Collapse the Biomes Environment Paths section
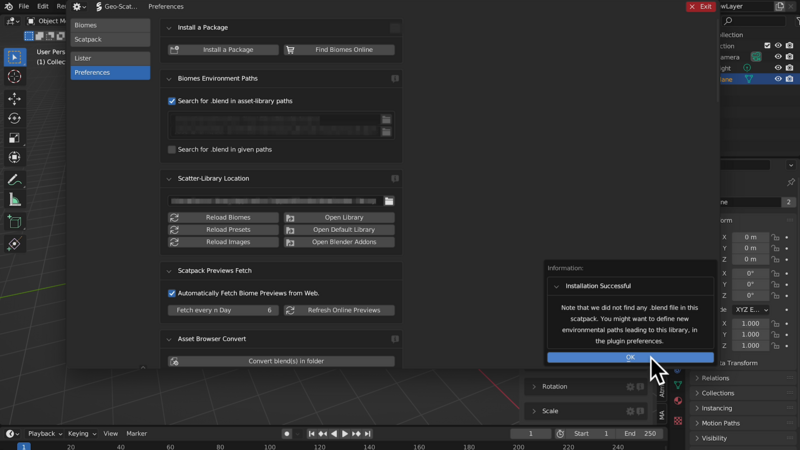Image resolution: width=800 pixels, height=450 pixels. click(x=169, y=79)
